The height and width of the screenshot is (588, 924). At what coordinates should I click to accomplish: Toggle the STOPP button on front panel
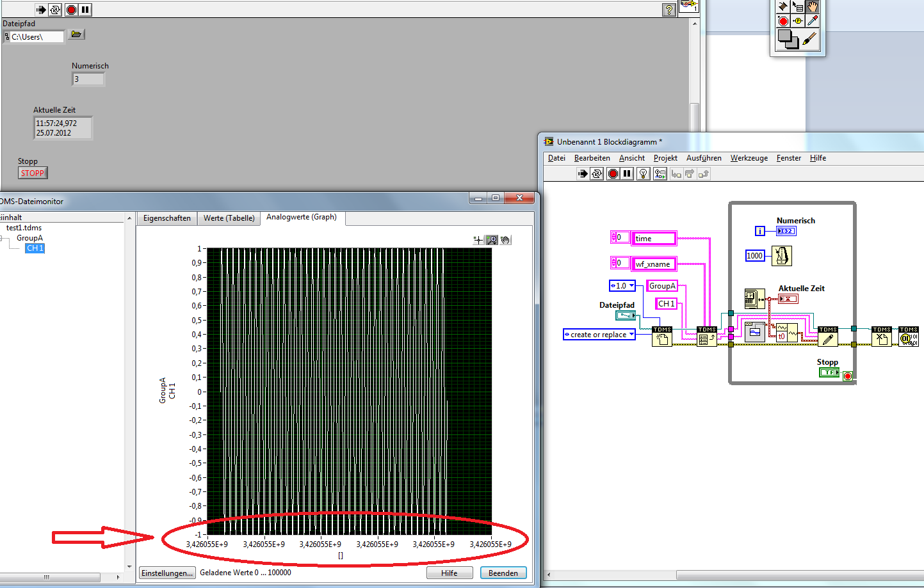pyautogui.click(x=33, y=173)
